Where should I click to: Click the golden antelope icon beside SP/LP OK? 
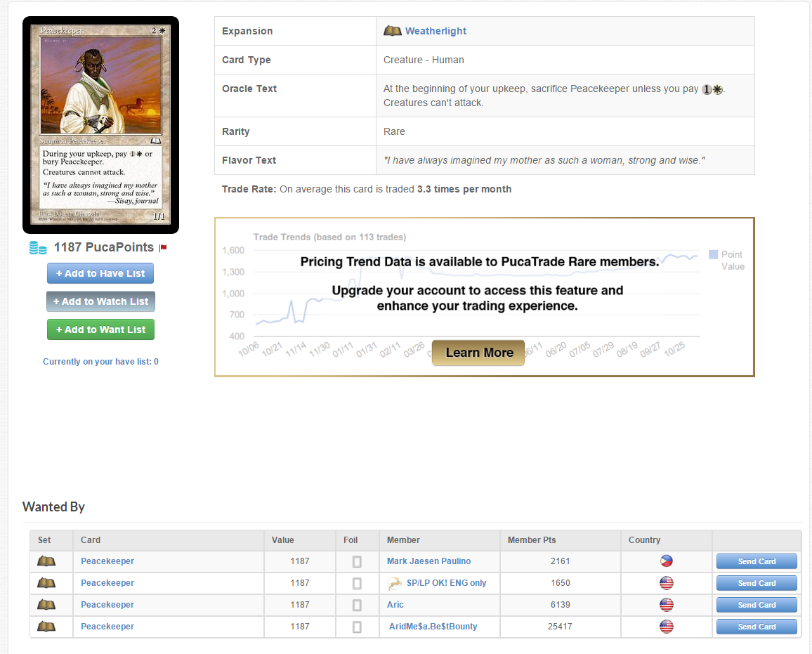(395, 583)
